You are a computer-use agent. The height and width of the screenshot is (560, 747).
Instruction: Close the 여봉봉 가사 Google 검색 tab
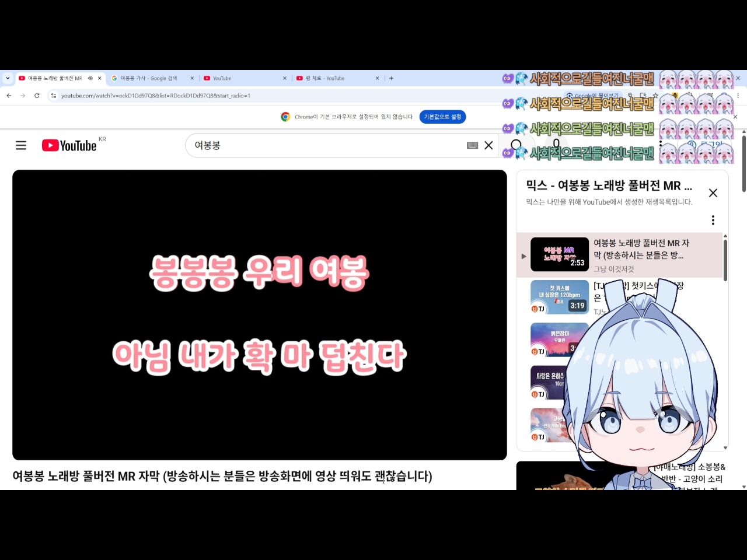[192, 78]
